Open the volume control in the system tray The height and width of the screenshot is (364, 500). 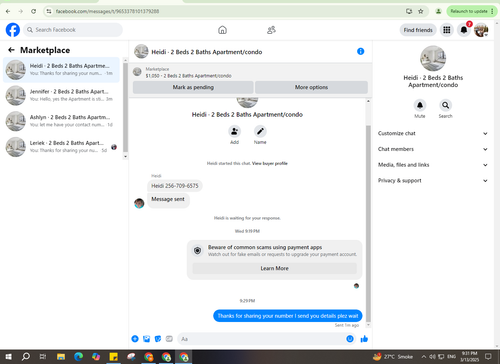432,357
